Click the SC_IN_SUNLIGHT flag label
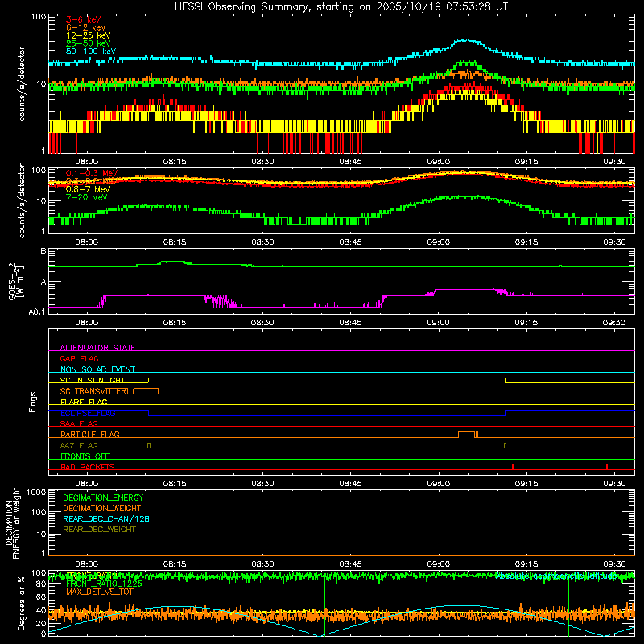 point(93,380)
